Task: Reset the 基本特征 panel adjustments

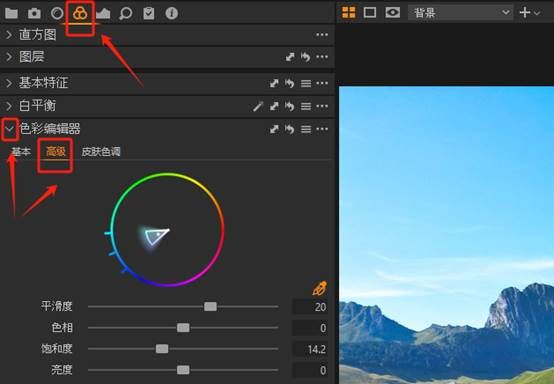Action: click(290, 83)
